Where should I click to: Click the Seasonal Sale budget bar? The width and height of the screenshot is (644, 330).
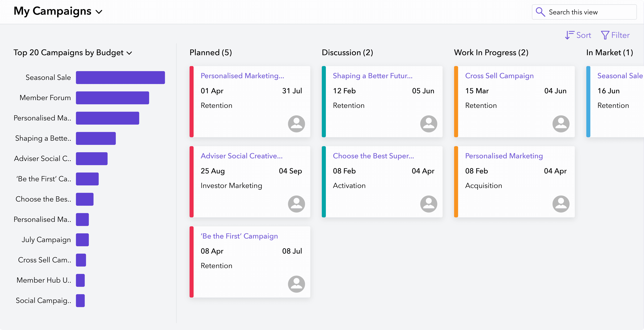click(x=120, y=78)
